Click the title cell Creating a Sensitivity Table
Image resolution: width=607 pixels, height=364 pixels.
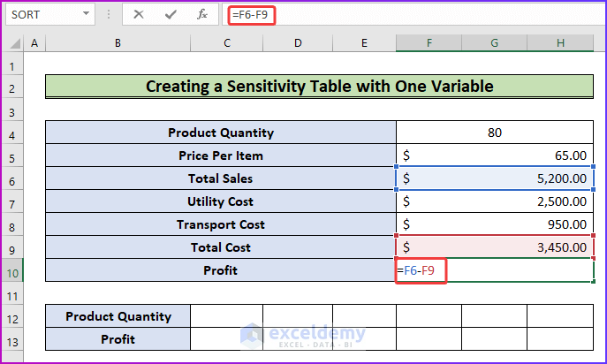tap(319, 87)
